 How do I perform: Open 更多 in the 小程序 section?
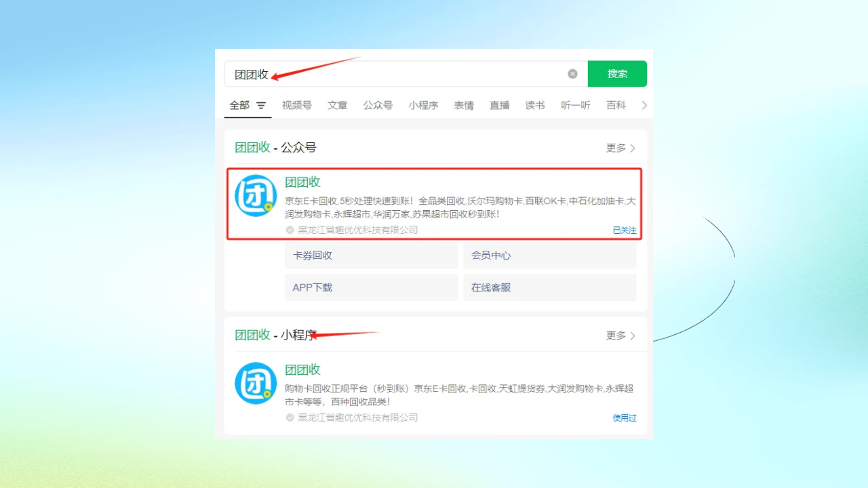620,335
